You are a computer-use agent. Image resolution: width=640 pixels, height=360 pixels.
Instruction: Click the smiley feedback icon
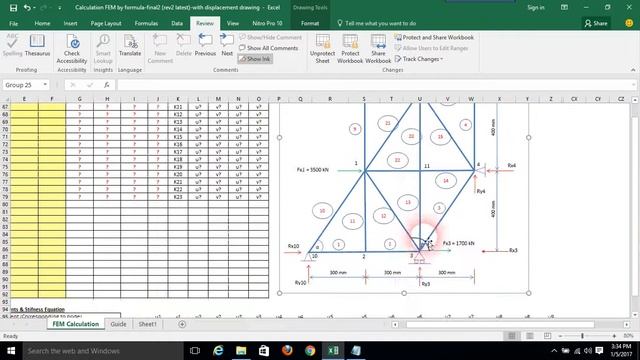(629, 23)
